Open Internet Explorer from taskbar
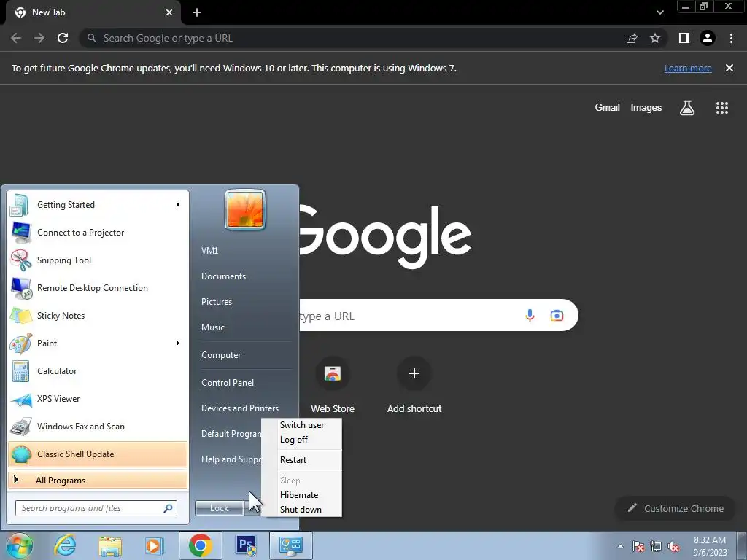The image size is (747, 560). pos(65,545)
